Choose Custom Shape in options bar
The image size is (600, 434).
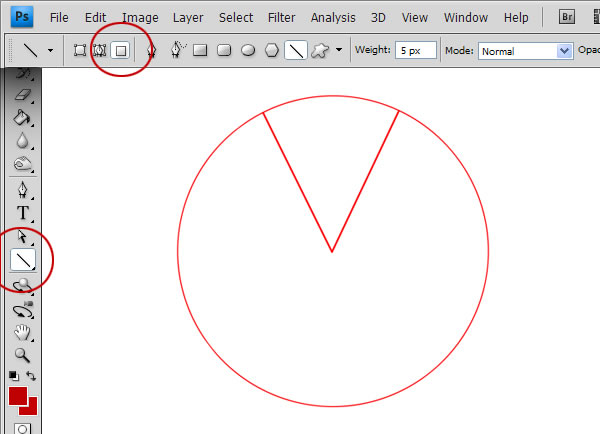[320, 50]
